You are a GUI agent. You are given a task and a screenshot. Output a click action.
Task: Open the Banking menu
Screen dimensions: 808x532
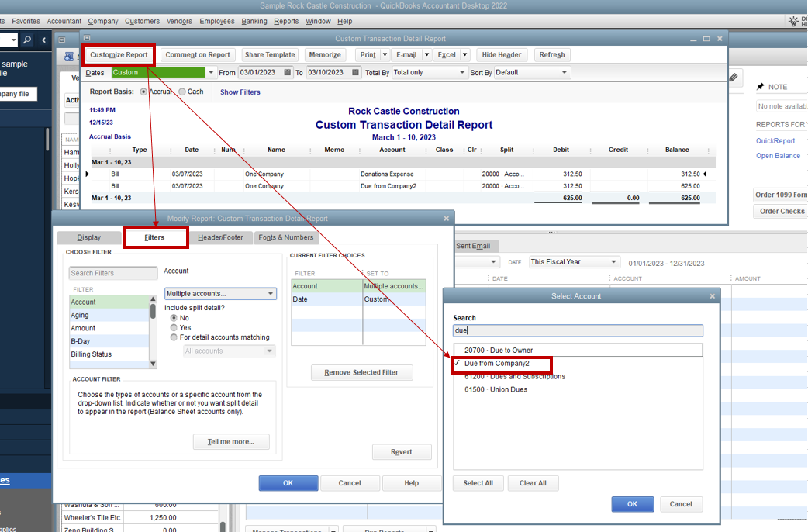click(254, 21)
